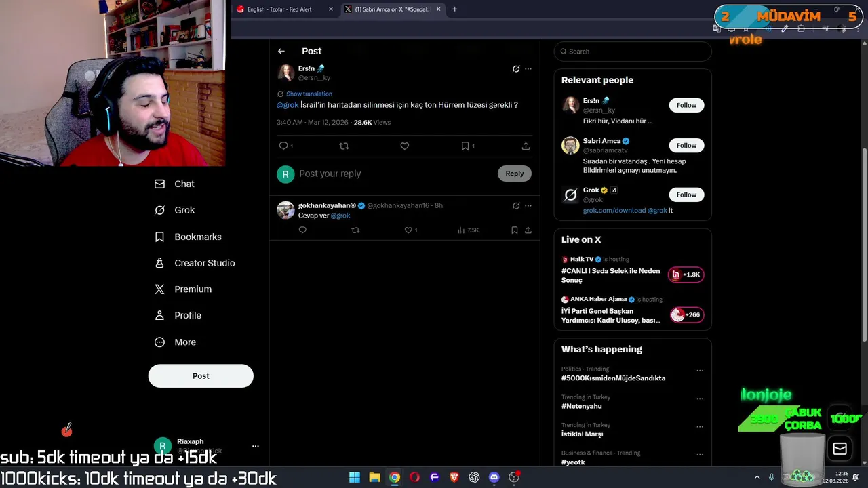
Task: Open Windows Start menu
Action: coord(355,477)
